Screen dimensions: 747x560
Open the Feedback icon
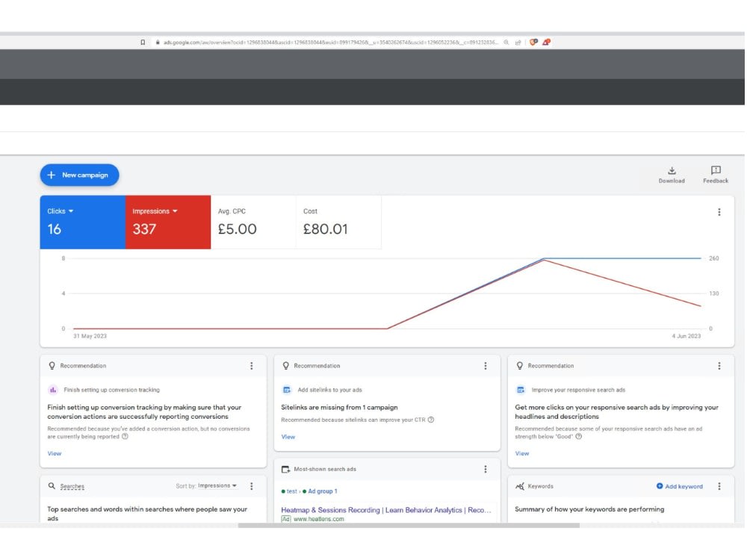coord(716,170)
